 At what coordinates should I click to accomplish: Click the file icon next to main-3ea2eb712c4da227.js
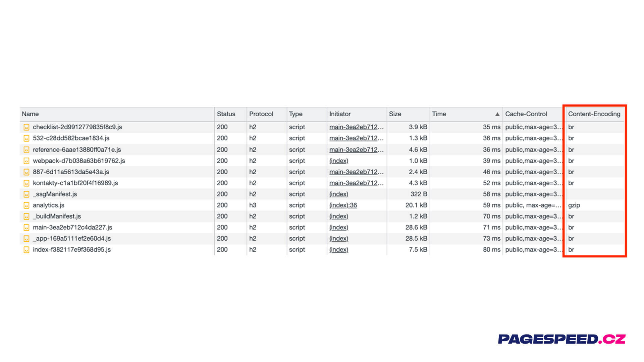[26, 228]
